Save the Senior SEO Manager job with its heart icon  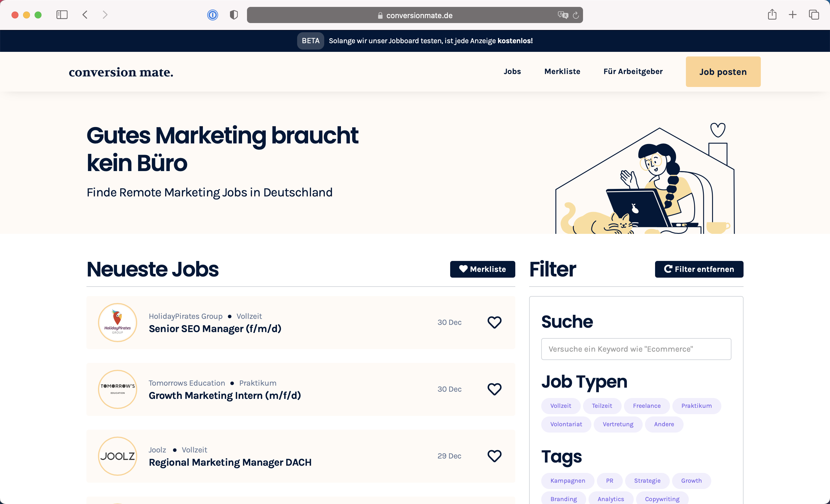click(x=494, y=322)
